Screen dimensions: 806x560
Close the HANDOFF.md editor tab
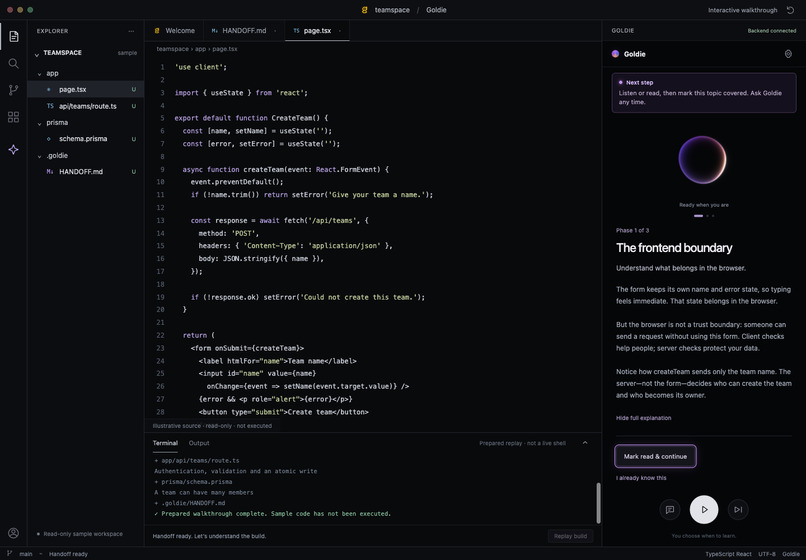coord(275,31)
